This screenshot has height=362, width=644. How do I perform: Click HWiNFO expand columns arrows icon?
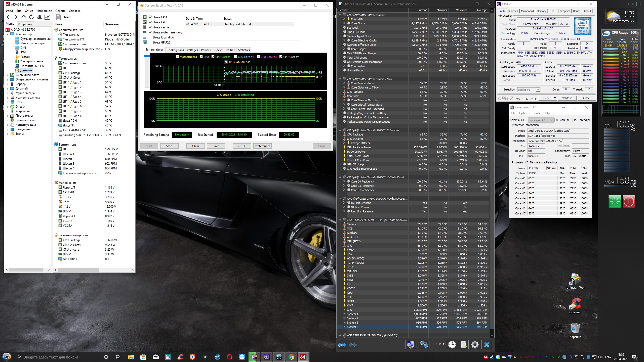[x=342, y=345]
